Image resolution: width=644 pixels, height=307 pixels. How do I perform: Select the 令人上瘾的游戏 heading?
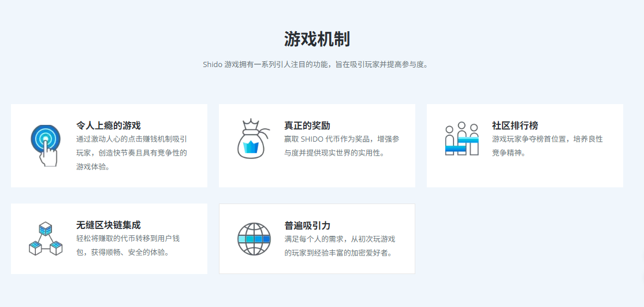click(109, 125)
